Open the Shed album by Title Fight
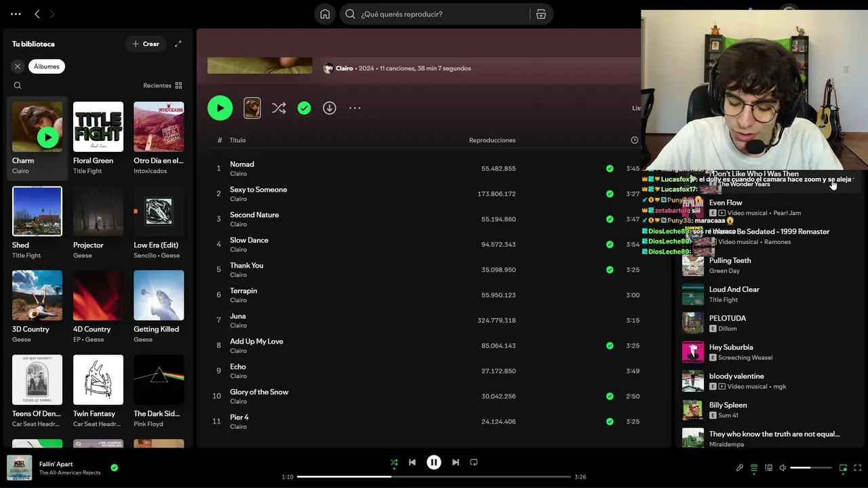868x488 pixels. pyautogui.click(x=37, y=222)
